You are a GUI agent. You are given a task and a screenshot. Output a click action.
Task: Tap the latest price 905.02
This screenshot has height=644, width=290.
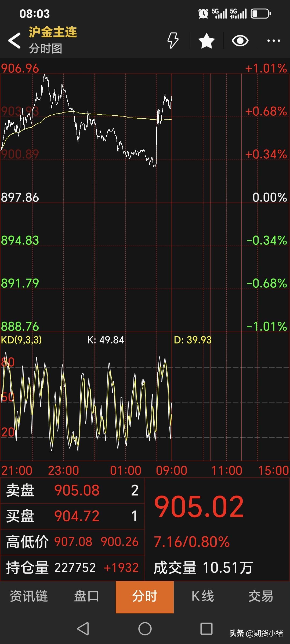click(x=199, y=507)
